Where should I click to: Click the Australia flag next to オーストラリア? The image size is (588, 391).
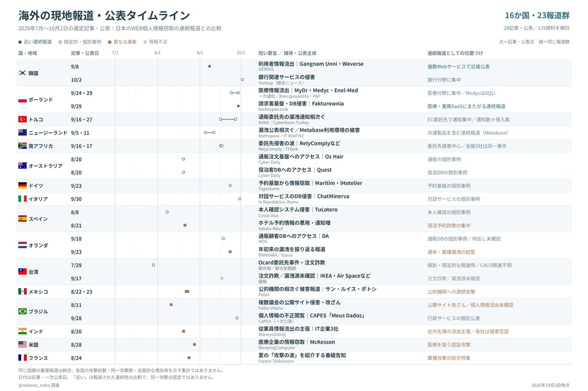[22, 166]
